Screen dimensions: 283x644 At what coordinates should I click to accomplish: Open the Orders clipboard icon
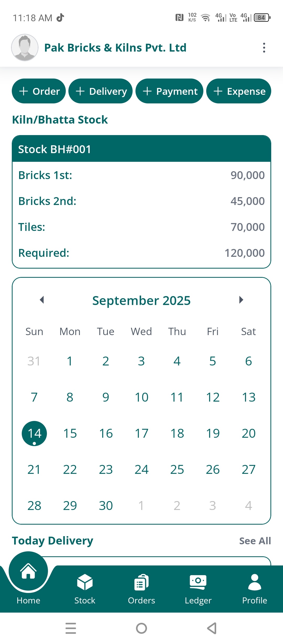pos(141,582)
